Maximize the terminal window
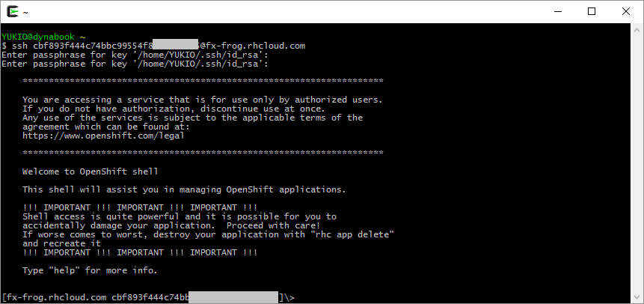Screen dimensions: 644x304 click(591, 12)
